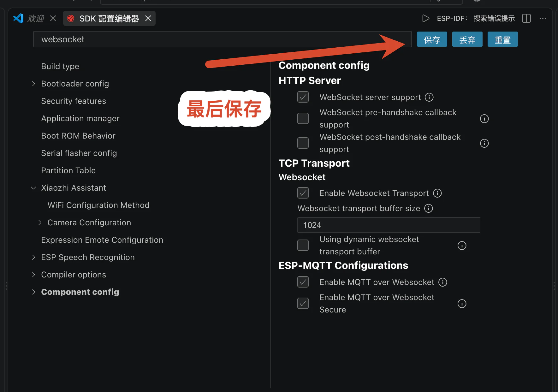Edit the Websocket transport buffer size value
Image resolution: width=558 pixels, height=392 pixels.
389,225
